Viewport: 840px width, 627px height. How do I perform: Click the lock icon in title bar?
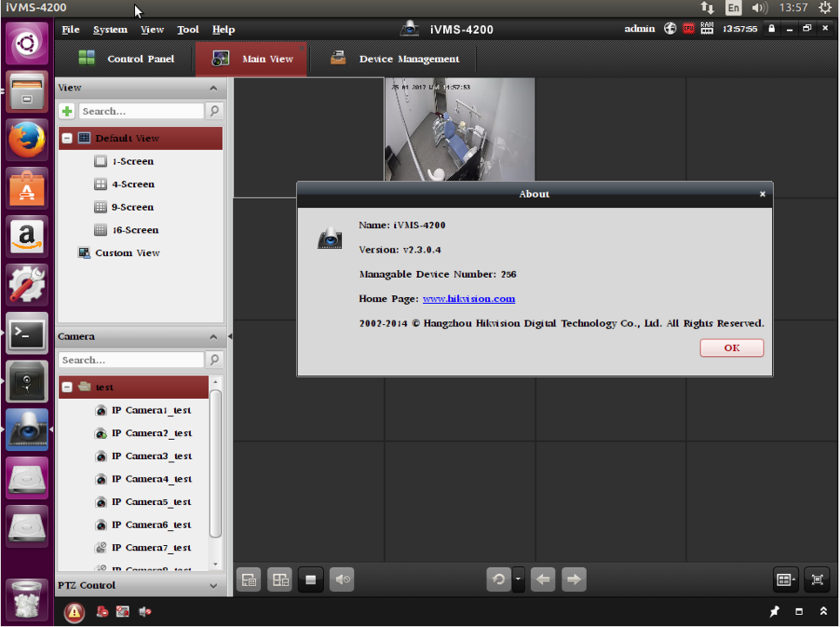pyautogui.click(x=771, y=29)
